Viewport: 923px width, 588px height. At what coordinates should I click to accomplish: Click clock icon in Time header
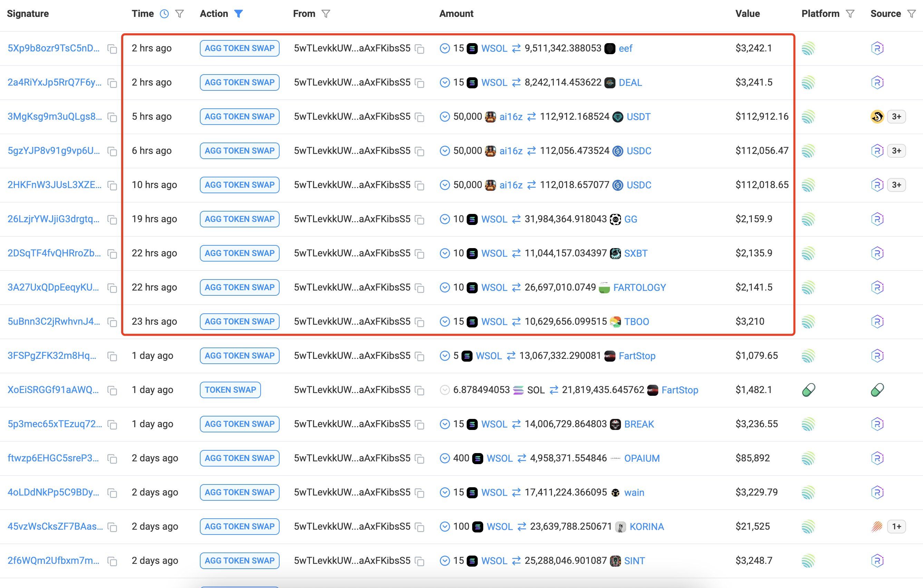(x=164, y=14)
